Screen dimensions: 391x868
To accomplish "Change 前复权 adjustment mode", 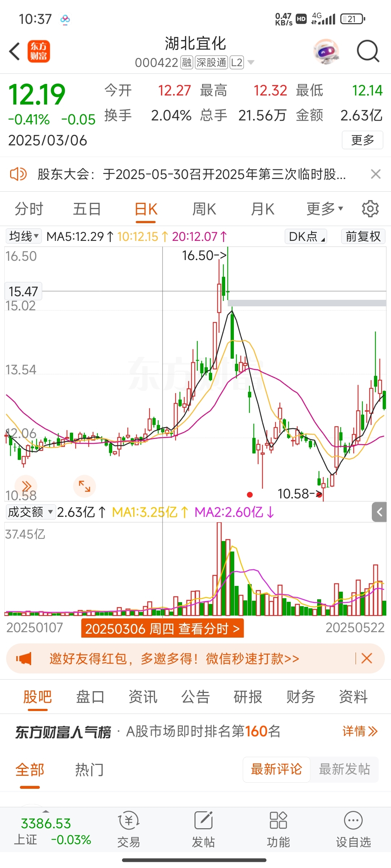I will 363,236.
